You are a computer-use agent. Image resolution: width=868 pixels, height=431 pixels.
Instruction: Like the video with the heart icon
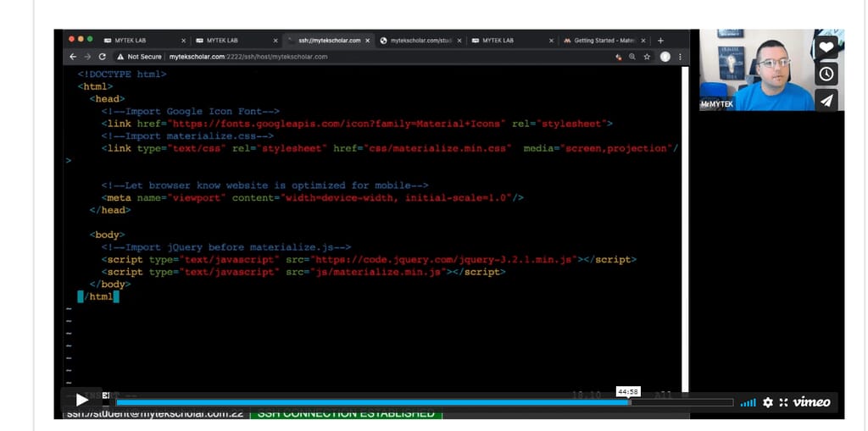(x=826, y=47)
